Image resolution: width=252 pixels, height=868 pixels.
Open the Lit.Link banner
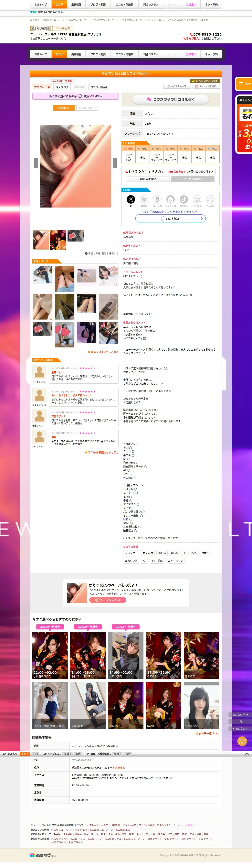coord(171,218)
